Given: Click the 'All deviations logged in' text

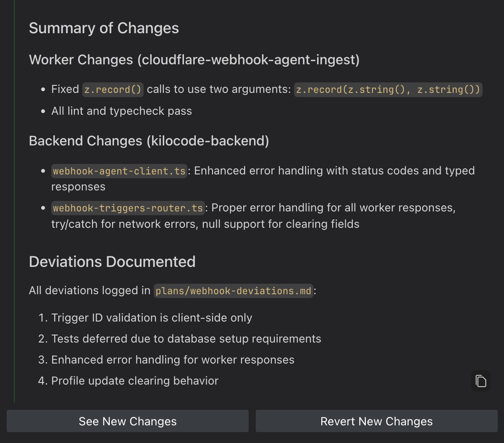Looking at the screenshot, I should 89,291.
